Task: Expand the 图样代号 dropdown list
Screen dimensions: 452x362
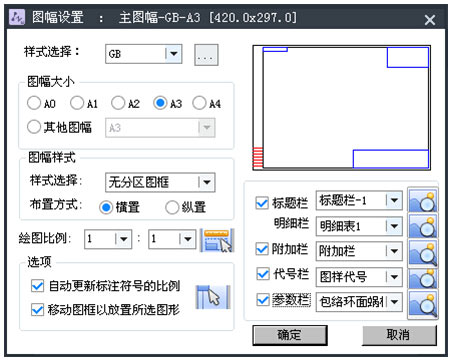Action: [394, 277]
